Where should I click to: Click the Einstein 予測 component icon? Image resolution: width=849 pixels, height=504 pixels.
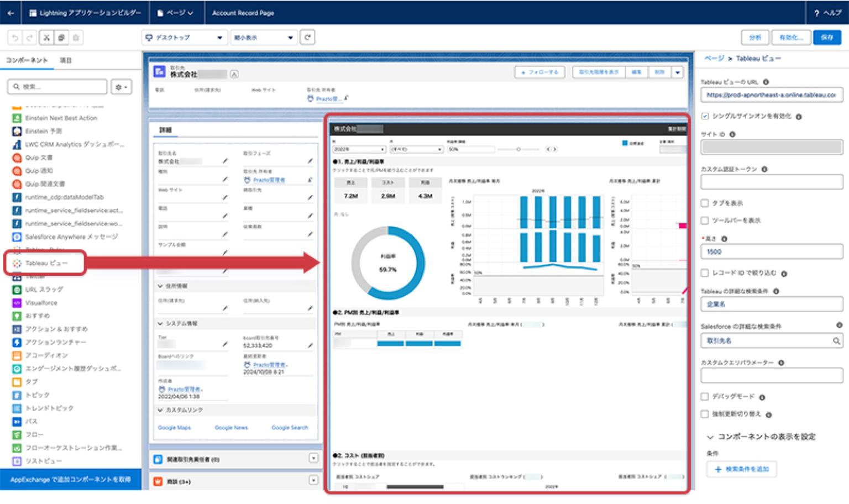click(16, 131)
